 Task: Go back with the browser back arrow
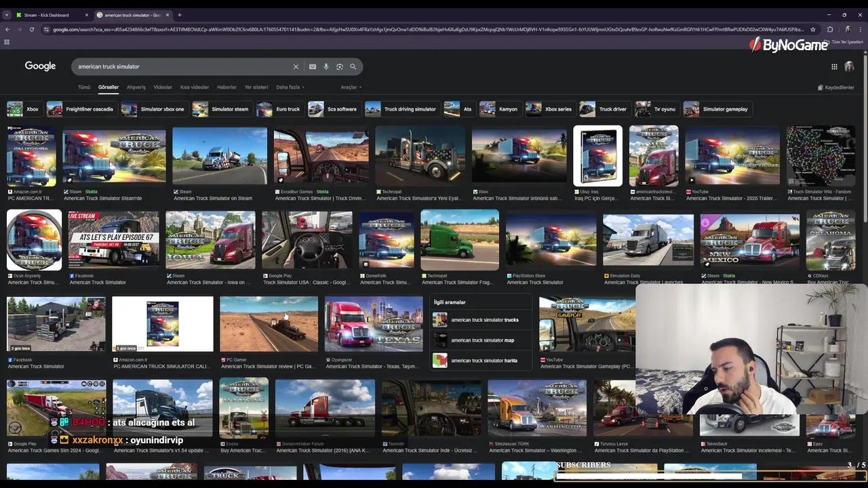point(7,29)
